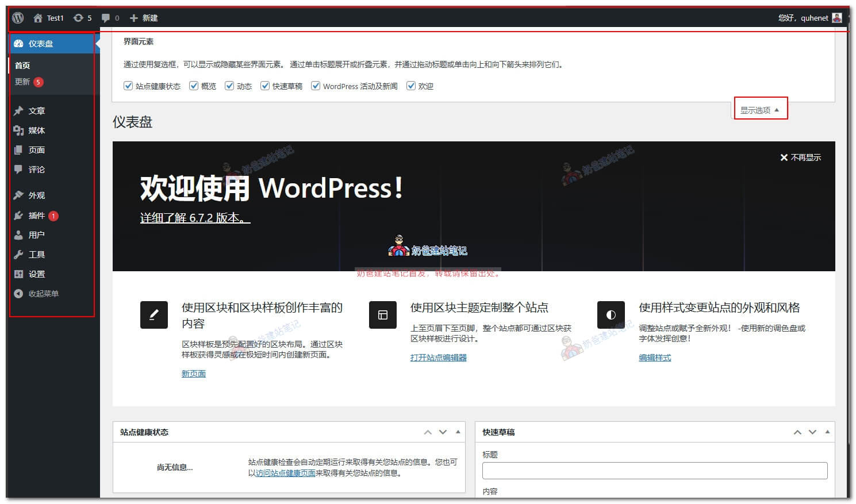Disable the 欢迎 screen element checkbox
The width and height of the screenshot is (856, 504).
coord(411,86)
